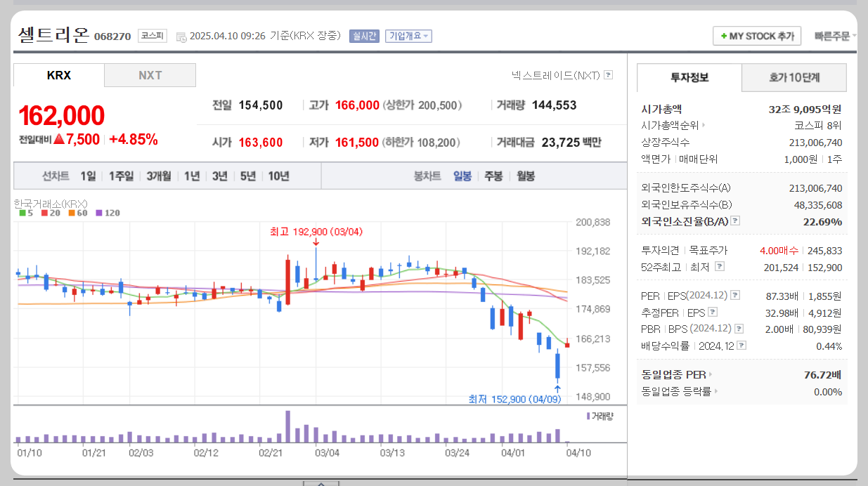
Task: Click the purple 거래량 legend marker
Action: click(590, 415)
